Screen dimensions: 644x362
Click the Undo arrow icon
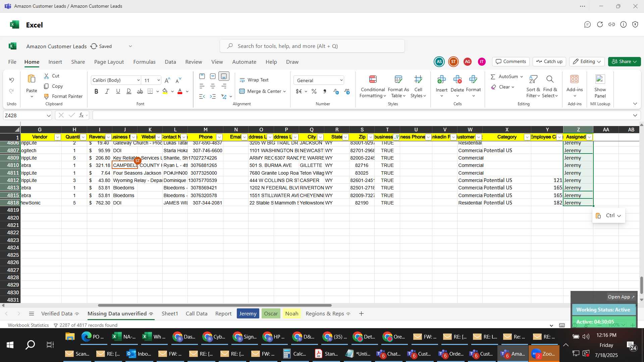11,80
